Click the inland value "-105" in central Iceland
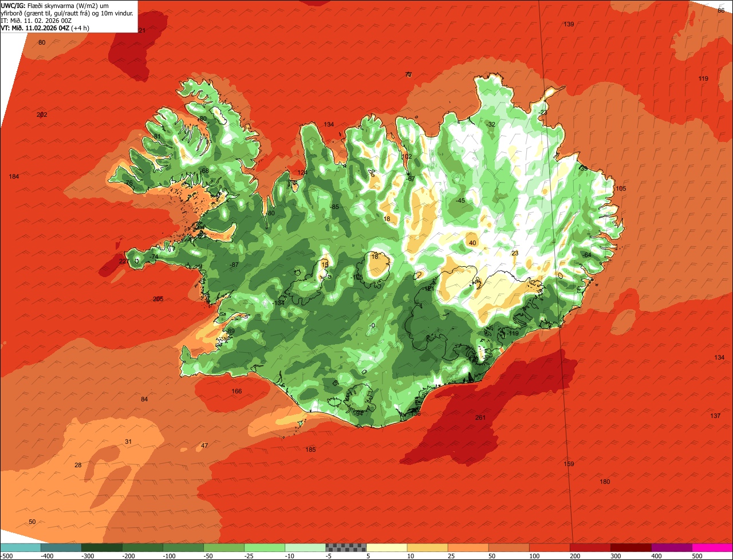The width and height of the screenshot is (733, 560). (357, 277)
